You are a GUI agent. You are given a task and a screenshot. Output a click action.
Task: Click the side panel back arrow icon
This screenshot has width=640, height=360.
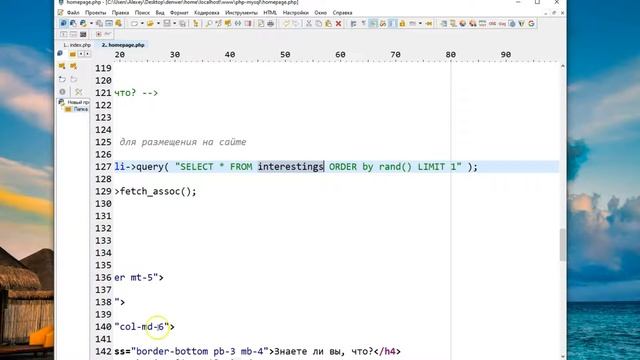[x=62, y=79]
